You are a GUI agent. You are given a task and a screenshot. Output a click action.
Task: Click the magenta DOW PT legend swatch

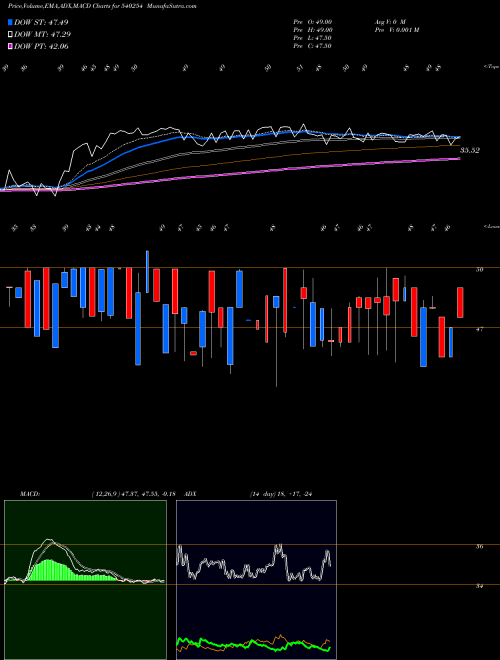click(11, 46)
